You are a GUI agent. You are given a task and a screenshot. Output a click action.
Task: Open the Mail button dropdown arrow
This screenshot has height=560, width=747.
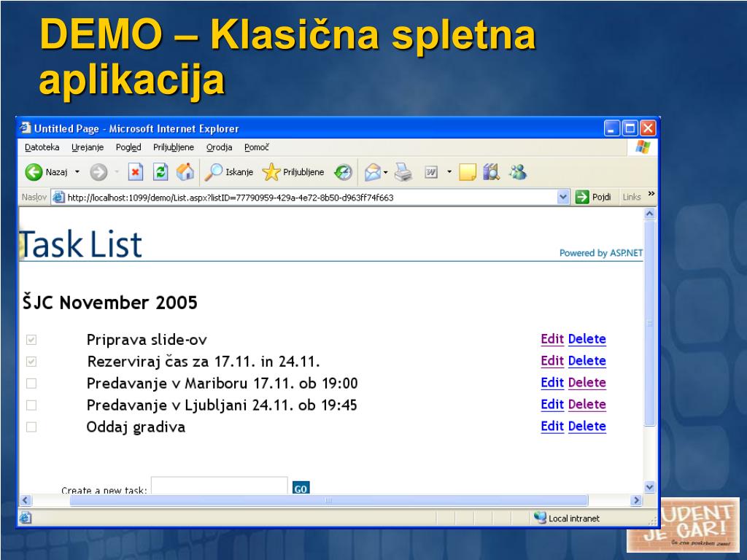[x=386, y=172]
